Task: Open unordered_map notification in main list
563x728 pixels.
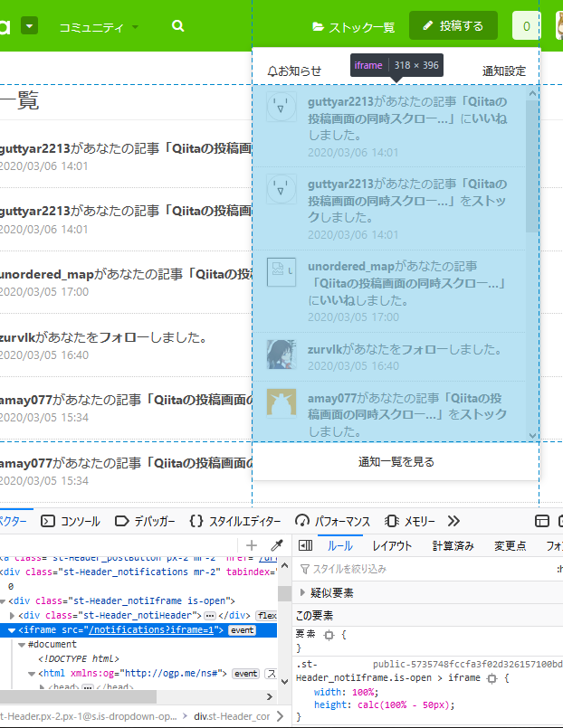Action: pyautogui.click(x=126, y=282)
